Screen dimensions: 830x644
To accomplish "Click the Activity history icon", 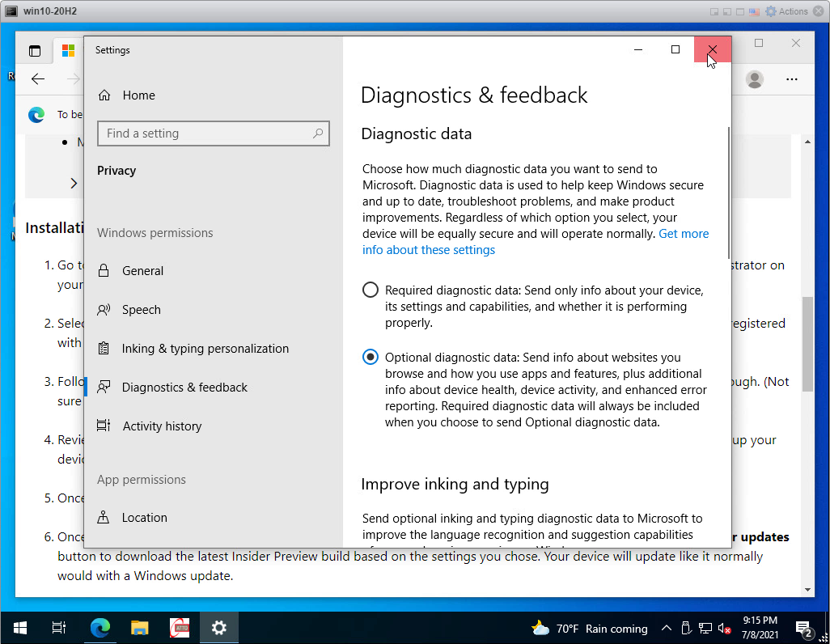I will [x=104, y=426].
